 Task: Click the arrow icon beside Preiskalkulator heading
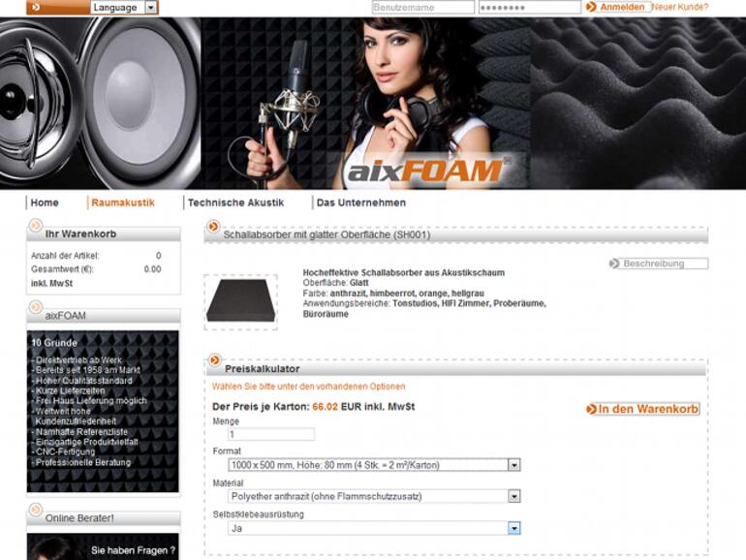point(214,360)
